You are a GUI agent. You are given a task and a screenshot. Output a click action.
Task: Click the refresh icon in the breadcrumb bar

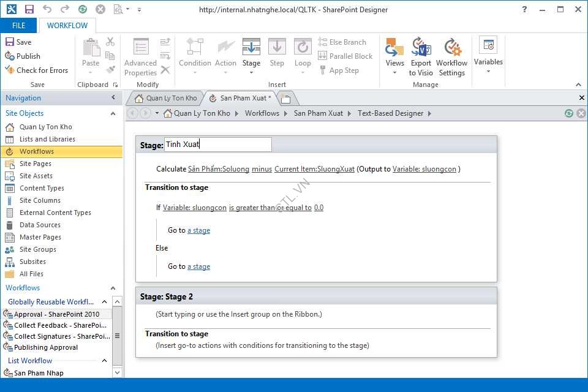point(569,113)
